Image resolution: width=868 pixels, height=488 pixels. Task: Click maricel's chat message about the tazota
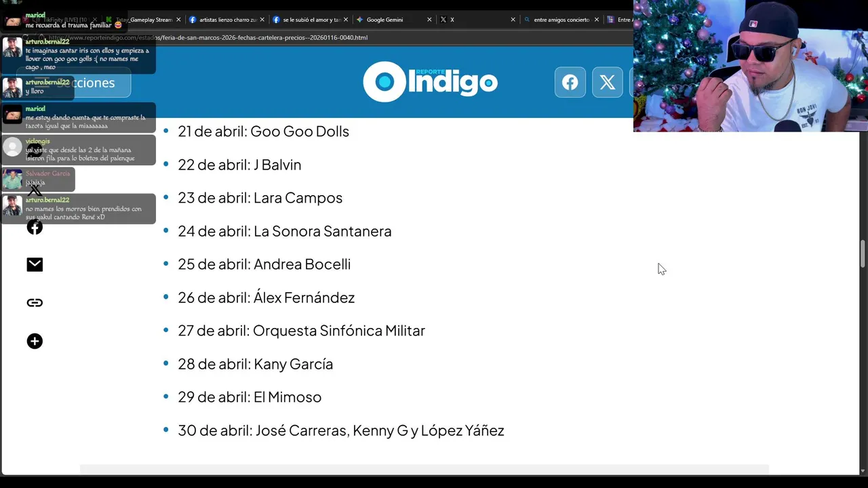coord(79,117)
